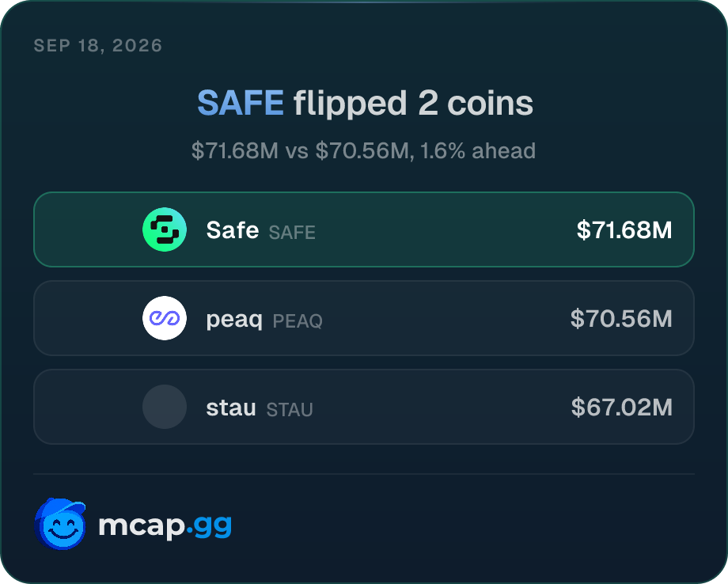728x584 pixels.
Task: Click the peaq coin name label
Action: (x=234, y=320)
